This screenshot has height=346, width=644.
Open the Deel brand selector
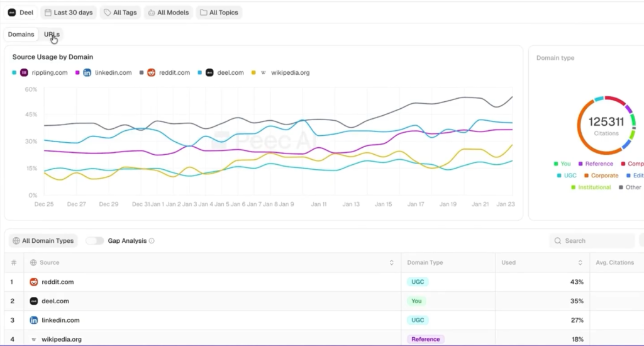point(21,13)
